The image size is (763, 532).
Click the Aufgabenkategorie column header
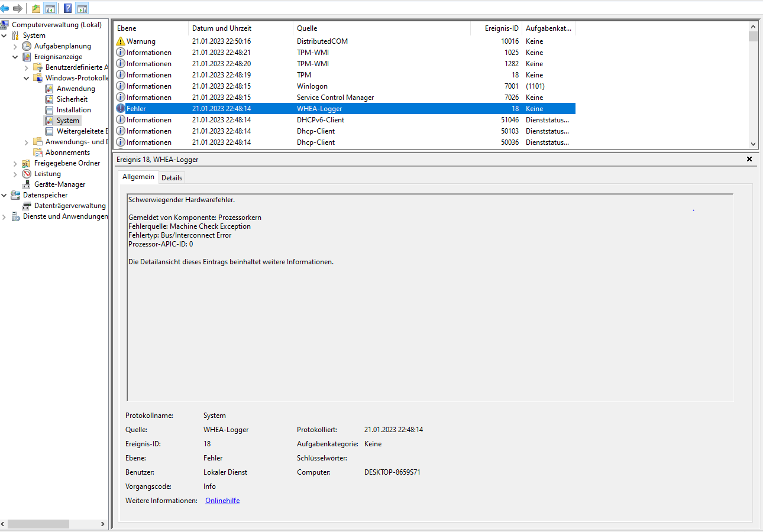coord(548,28)
